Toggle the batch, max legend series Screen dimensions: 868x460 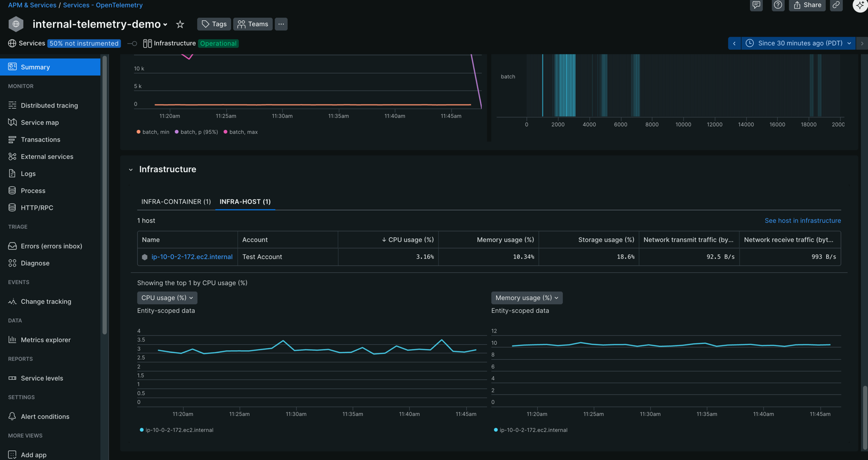pos(241,132)
